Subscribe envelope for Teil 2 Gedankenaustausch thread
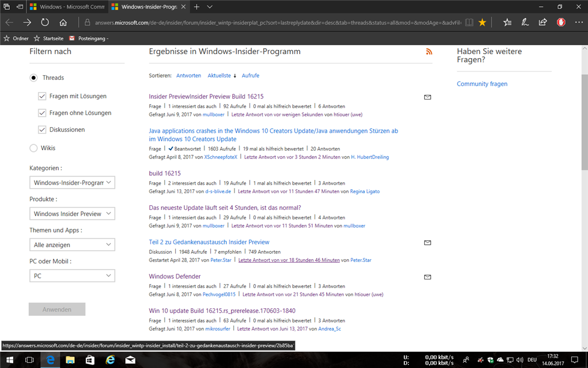 427,243
